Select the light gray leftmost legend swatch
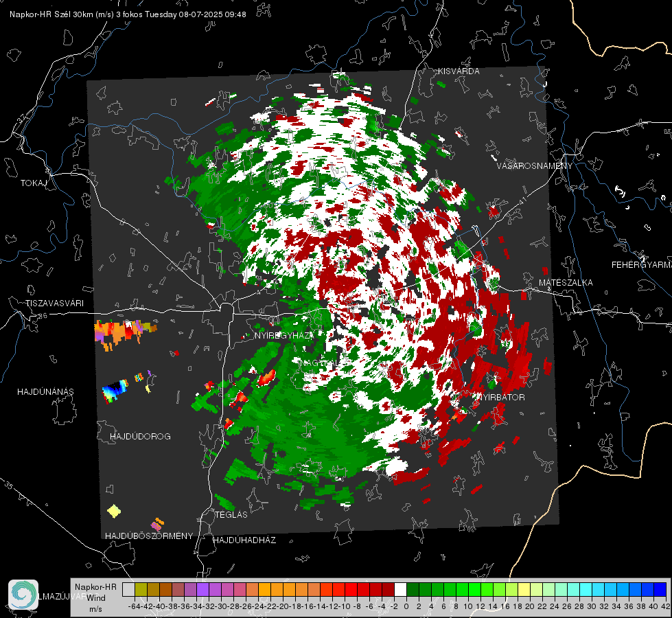 [128, 589]
